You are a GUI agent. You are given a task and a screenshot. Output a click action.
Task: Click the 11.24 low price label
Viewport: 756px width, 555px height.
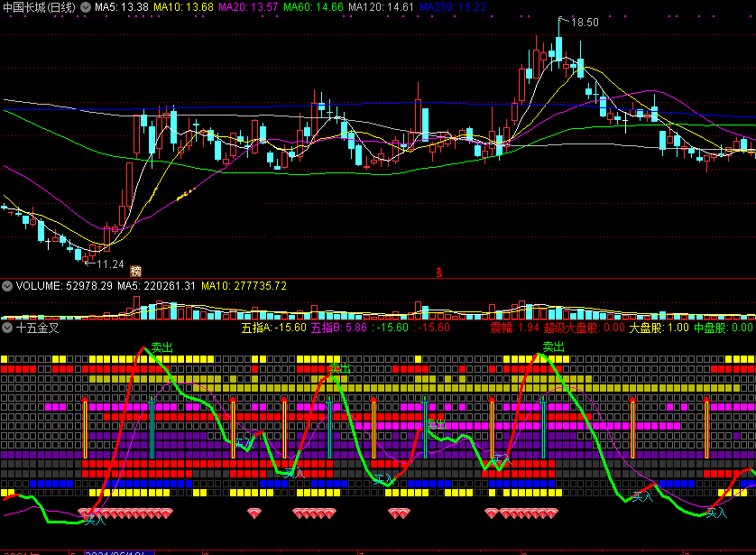[x=110, y=264]
